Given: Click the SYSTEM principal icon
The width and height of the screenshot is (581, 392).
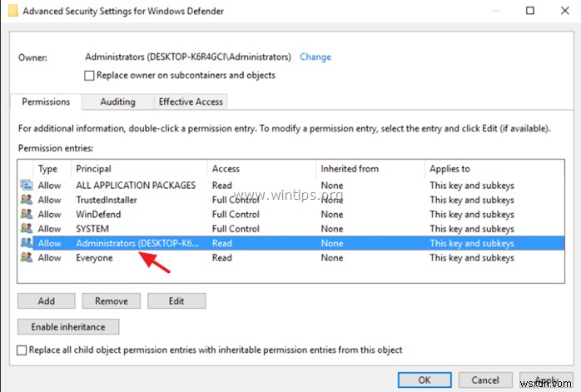Looking at the screenshot, I should click(x=26, y=228).
